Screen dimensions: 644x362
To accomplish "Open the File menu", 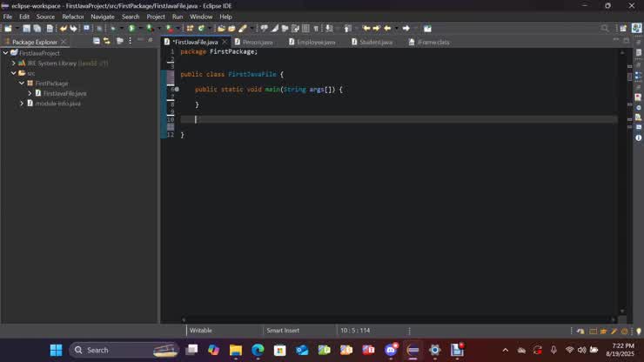I will point(7,17).
